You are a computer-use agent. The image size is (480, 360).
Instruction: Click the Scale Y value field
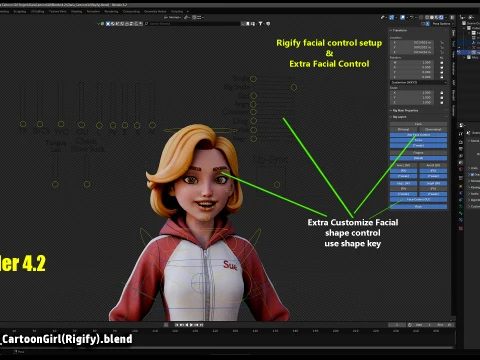(412, 98)
